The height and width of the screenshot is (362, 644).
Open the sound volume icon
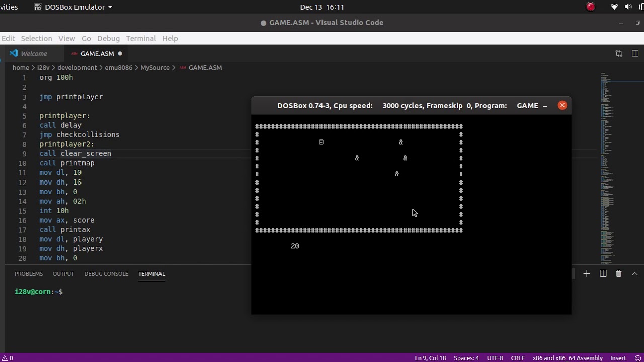pos(628,7)
